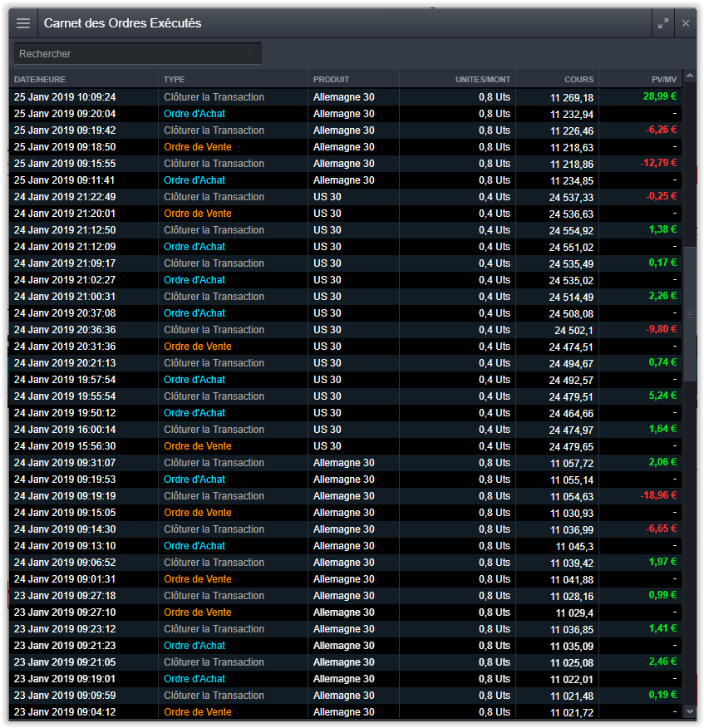Image resolution: width=704 pixels, height=728 pixels.
Task: Sort by the UNITES/MONT column header
Action: click(x=482, y=80)
